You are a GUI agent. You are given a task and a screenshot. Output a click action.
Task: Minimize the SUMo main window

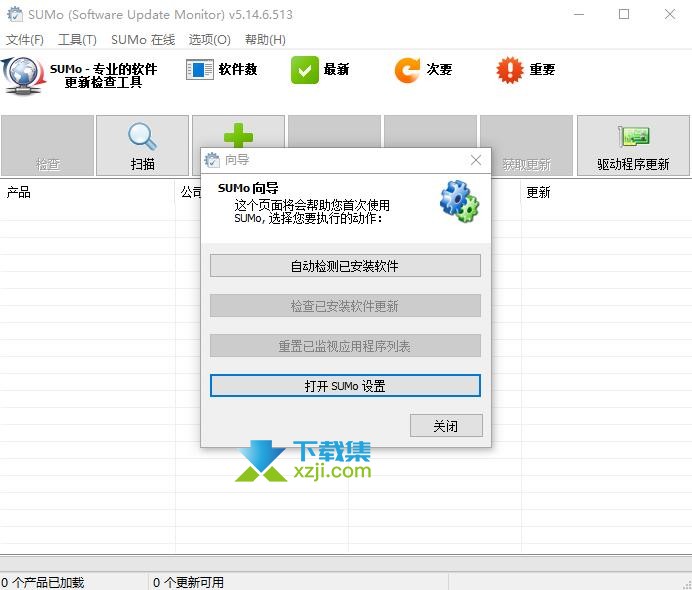(x=579, y=14)
